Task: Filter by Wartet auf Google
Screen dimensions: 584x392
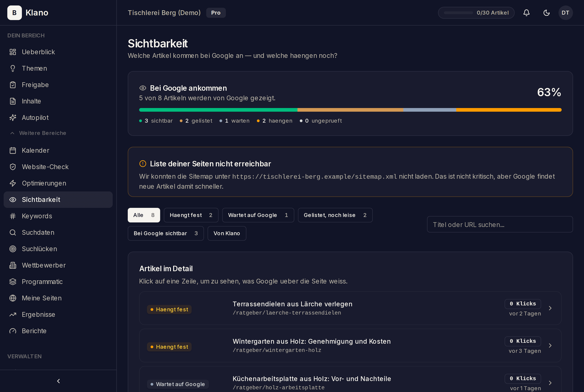Action: [x=258, y=215]
